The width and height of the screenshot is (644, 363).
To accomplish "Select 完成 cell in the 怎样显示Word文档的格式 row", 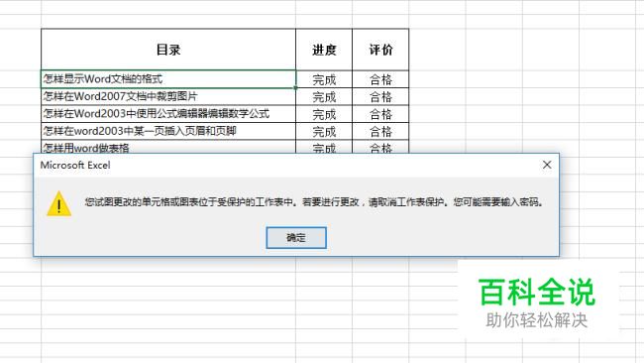I will tap(324, 79).
